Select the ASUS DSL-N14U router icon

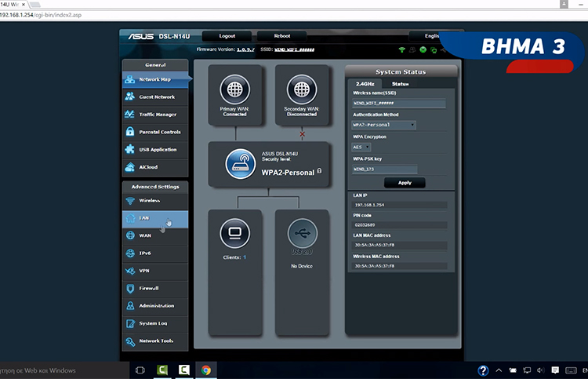pyautogui.click(x=241, y=164)
